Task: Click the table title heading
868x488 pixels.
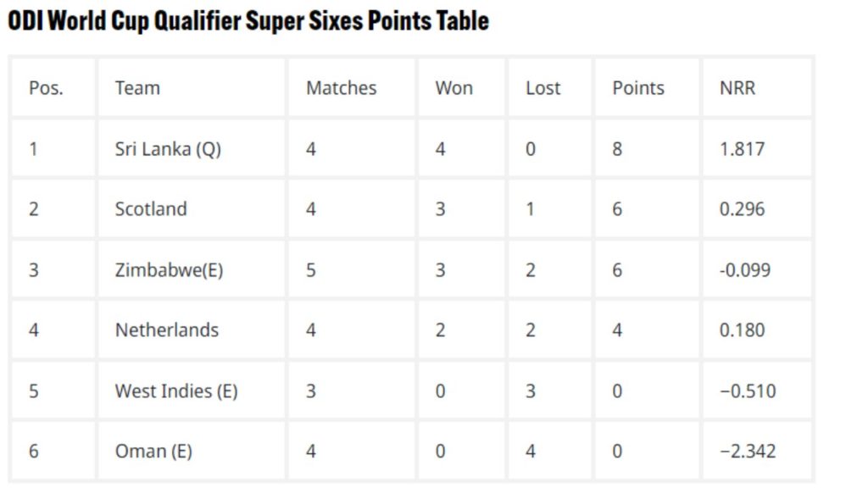Action: 248,20
